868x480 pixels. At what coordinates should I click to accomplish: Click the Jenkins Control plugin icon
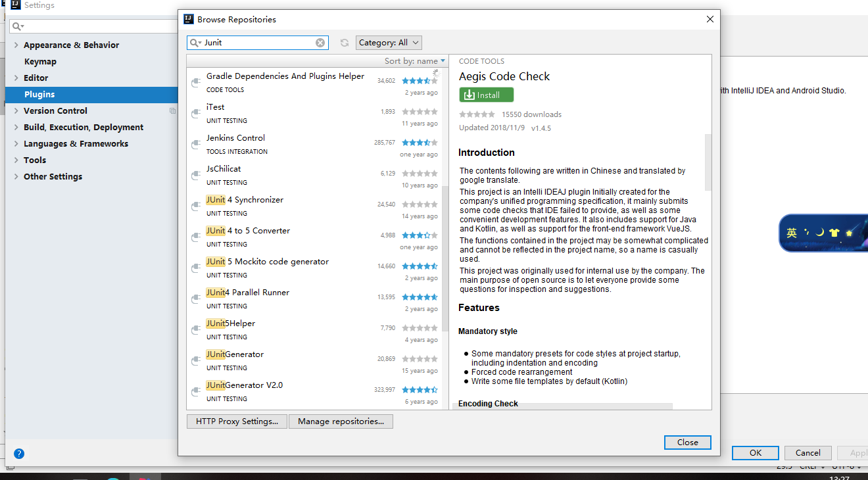click(x=195, y=142)
